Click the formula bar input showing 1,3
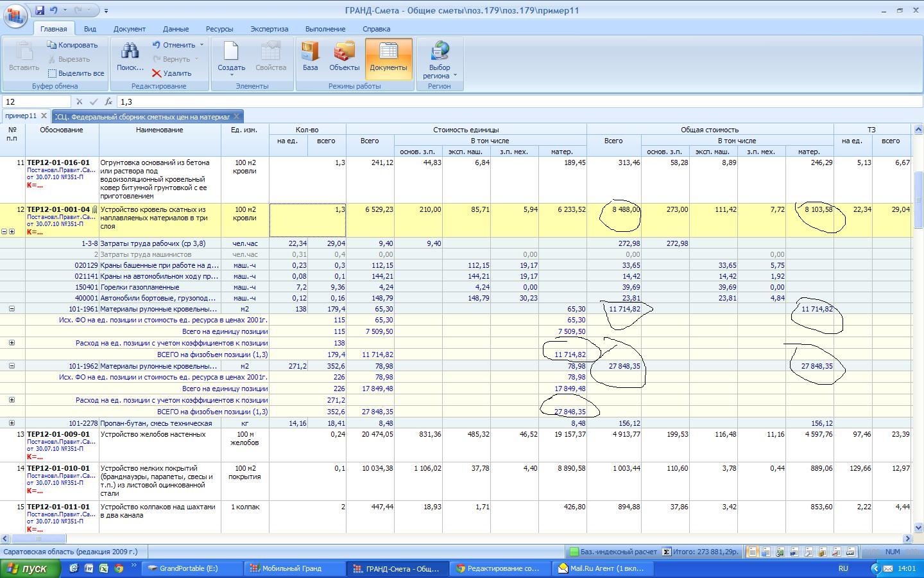Image resolution: width=924 pixels, height=578 pixels. (513, 101)
